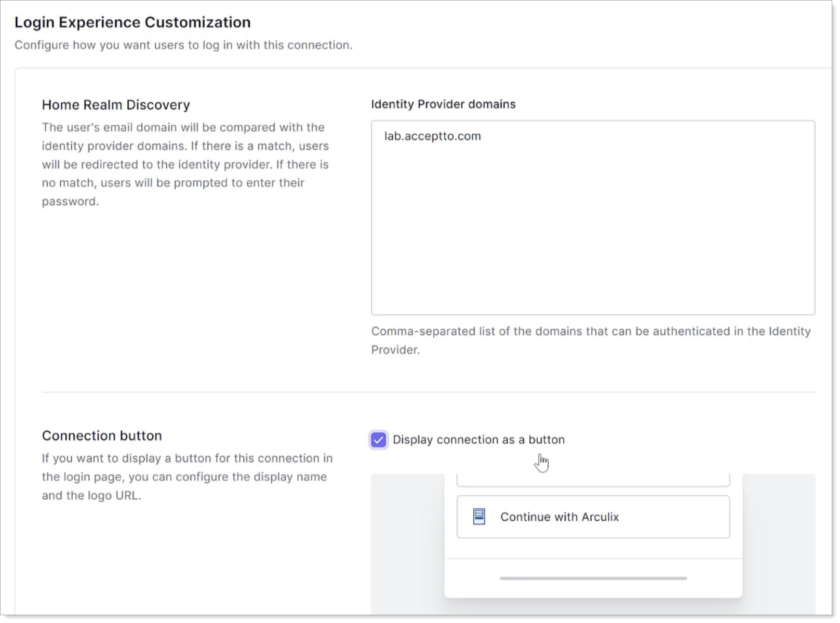Image resolution: width=840 pixels, height=623 pixels.
Task: Click the lab.acceptto.com domain text
Action: click(433, 136)
